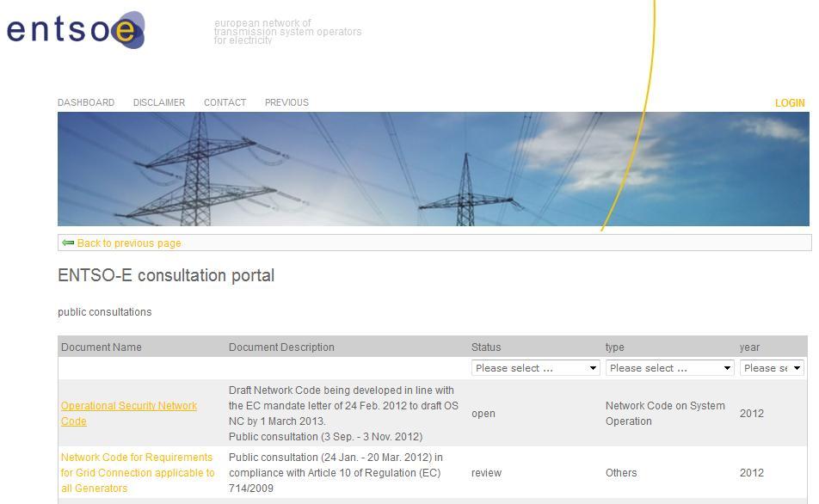Click 'Network Code on System Operation' type cell
819x504 pixels.
pyautogui.click(x=665, y=413)
